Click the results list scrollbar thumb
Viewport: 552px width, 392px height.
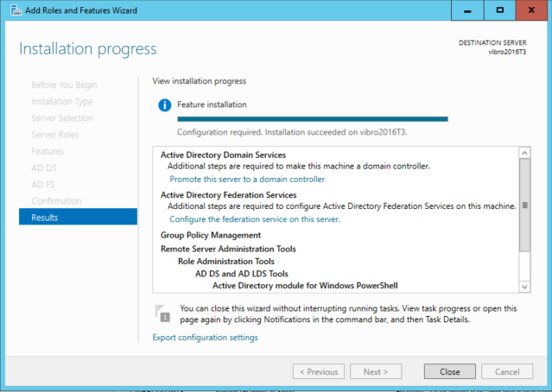(524, 205)
